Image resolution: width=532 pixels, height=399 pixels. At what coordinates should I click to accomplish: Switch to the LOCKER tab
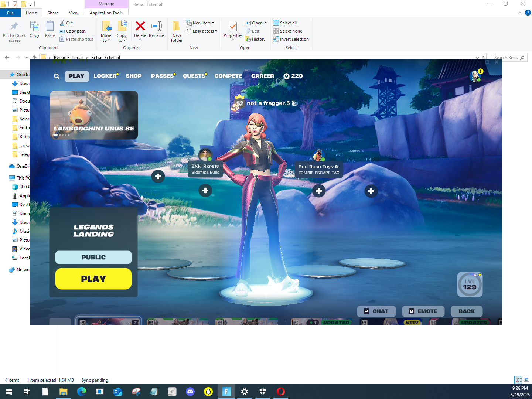[106, 76]
